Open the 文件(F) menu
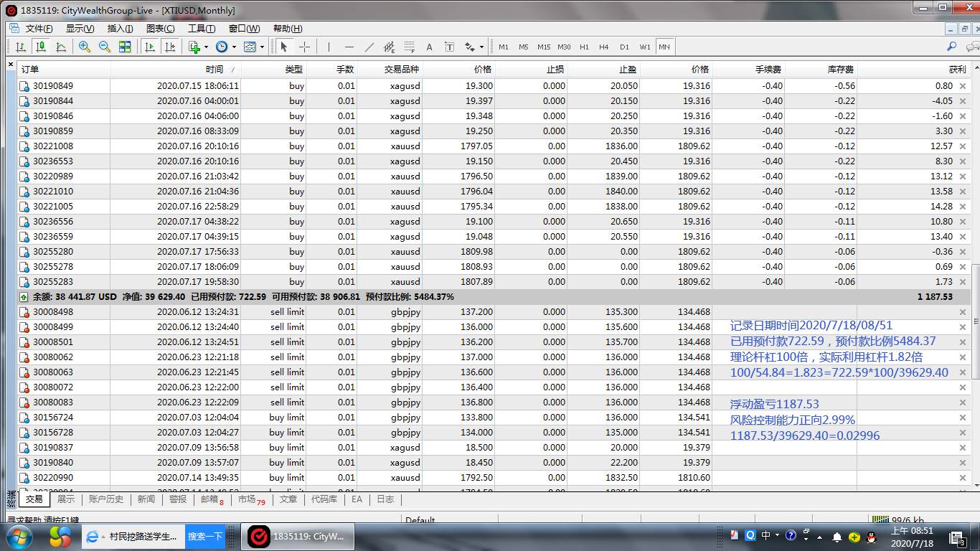Screen dimensions: 980x551 (x=39, y=29)
